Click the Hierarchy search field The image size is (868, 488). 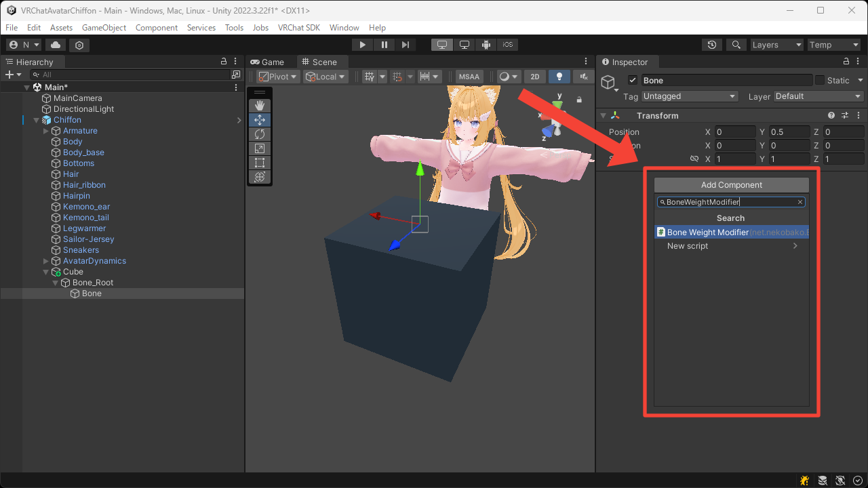(x=131, y=75)
